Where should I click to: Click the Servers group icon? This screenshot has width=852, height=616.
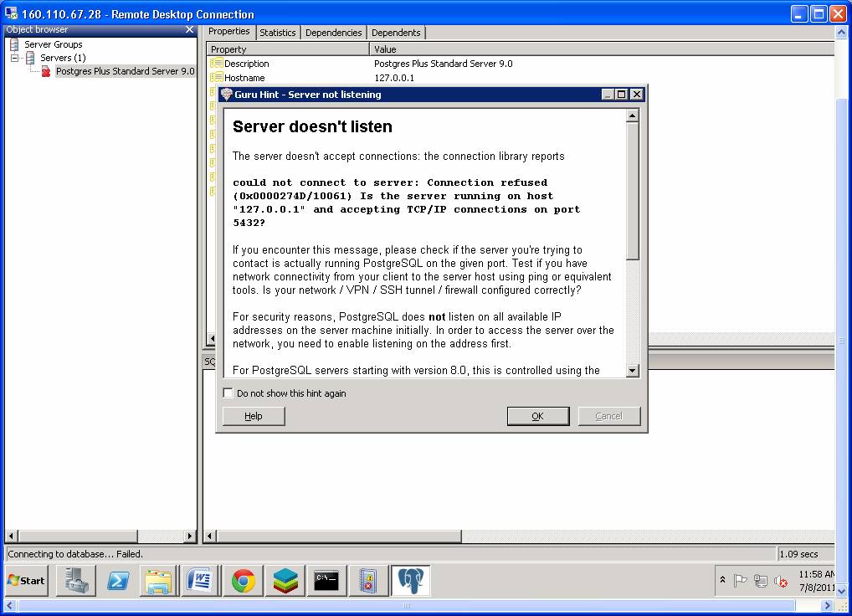pos(30,58)
